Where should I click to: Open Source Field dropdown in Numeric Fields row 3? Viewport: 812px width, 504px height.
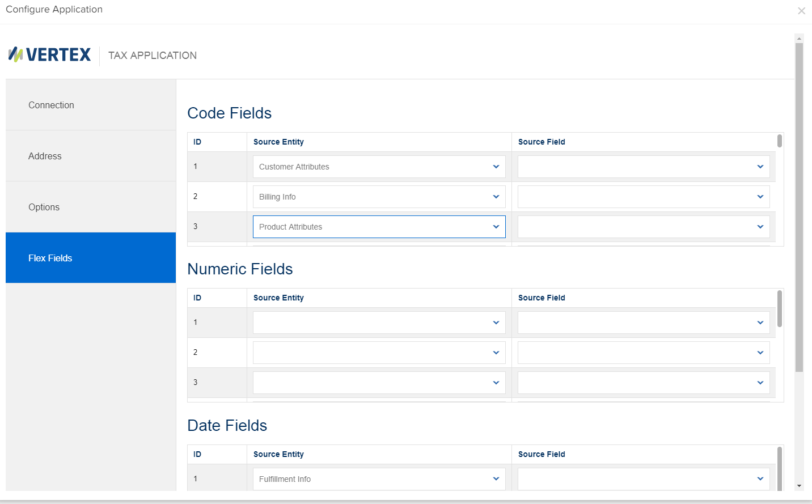click(x=760, y=382)
